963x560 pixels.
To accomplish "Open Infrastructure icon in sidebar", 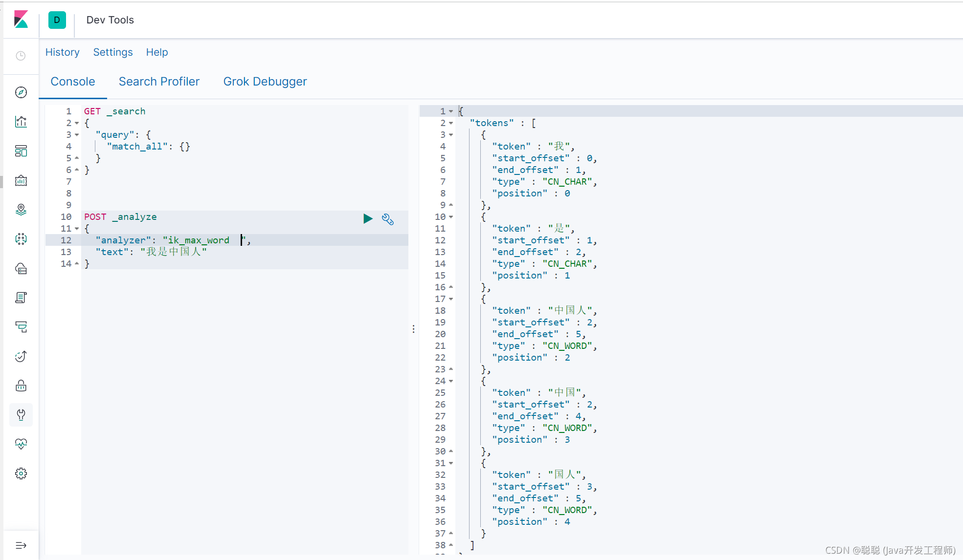I will tap(21, 268).
